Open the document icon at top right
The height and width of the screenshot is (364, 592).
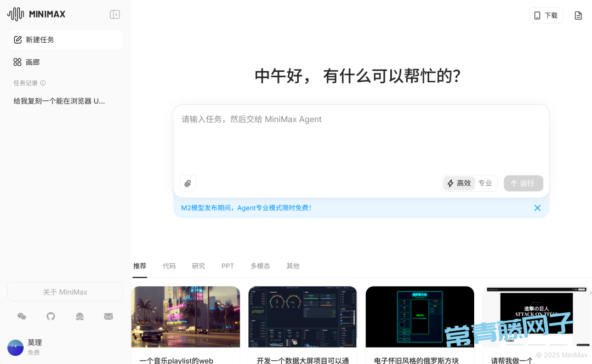coord(578,15)
